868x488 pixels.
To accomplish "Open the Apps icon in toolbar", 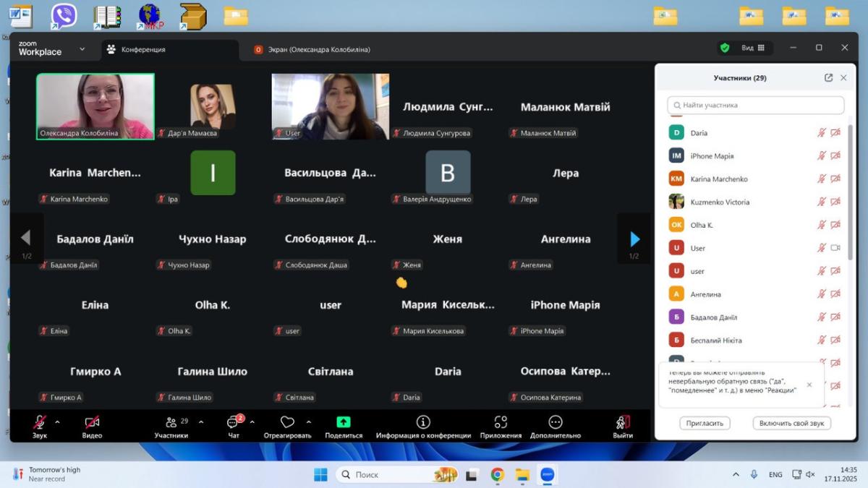I will coord(501,422).
